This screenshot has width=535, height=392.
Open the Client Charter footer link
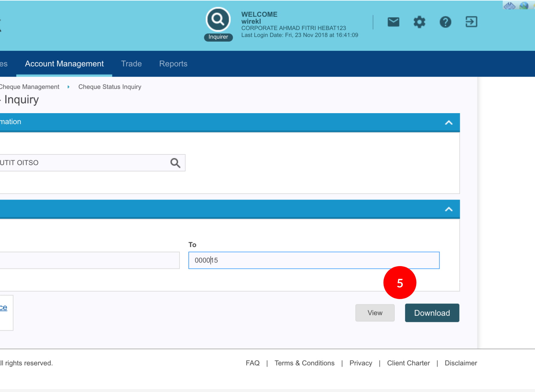tap(408, 363)
